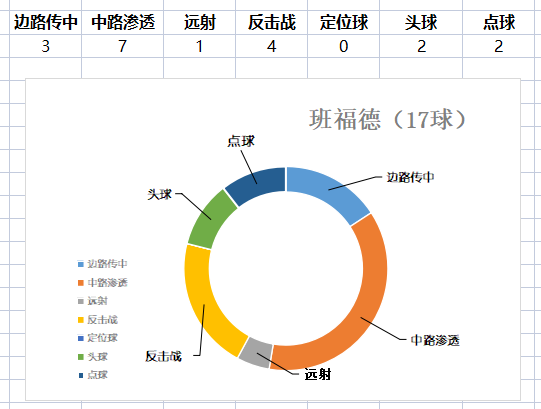Click the gray legend swatch for 远射
This screenshot has height=409, width=541.
pyautogui.click(x=81, y=301)
